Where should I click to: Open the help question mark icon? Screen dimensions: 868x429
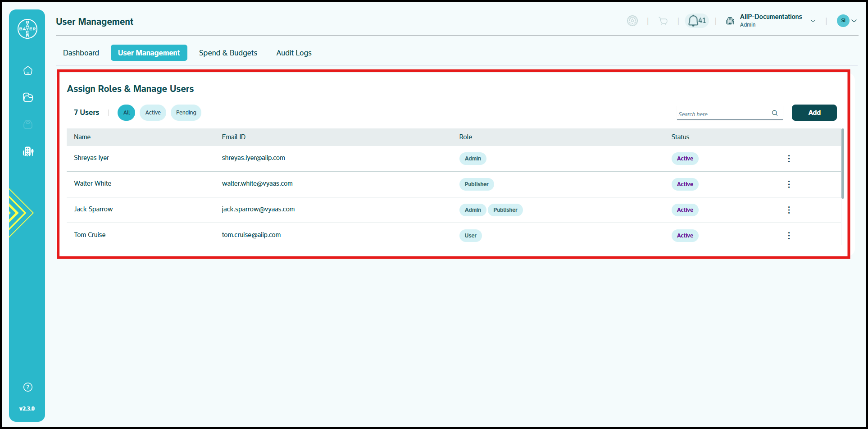pyautogui.click(x=28, y=387)
